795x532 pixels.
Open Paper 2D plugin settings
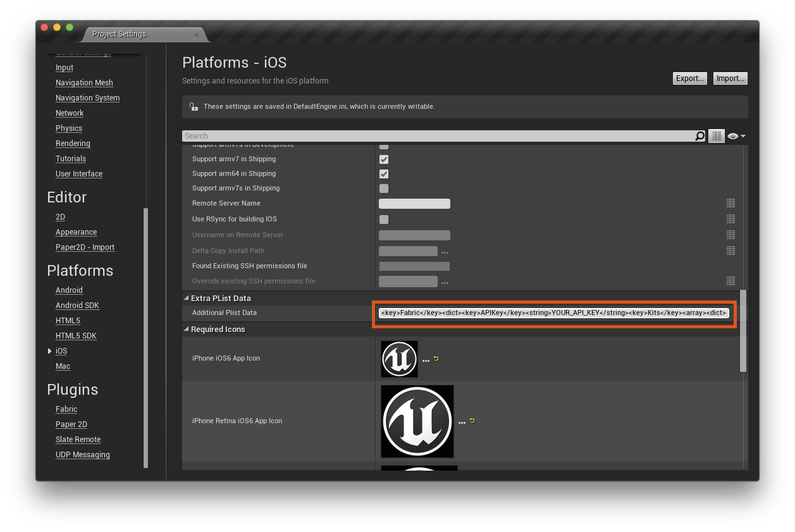pyautogui.click(x=71, y=424)
